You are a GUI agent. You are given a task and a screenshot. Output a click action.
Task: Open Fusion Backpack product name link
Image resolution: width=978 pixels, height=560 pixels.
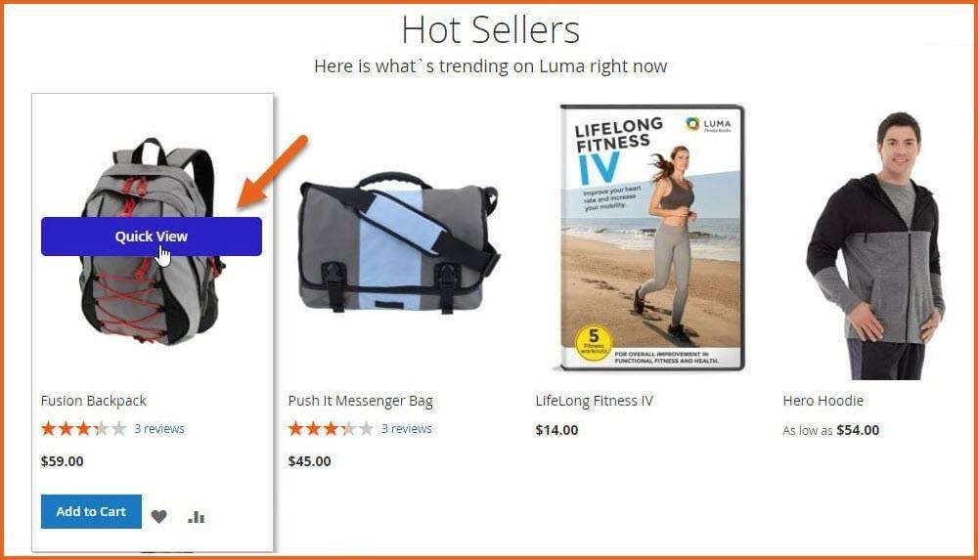(94, 401)
